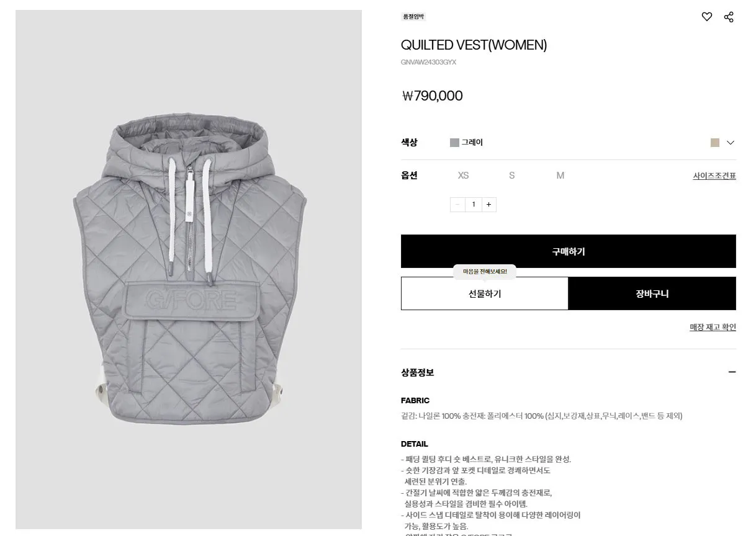
Task: Collapse the 상품정보 section with minus icon
Action: [x=732, y=372]
